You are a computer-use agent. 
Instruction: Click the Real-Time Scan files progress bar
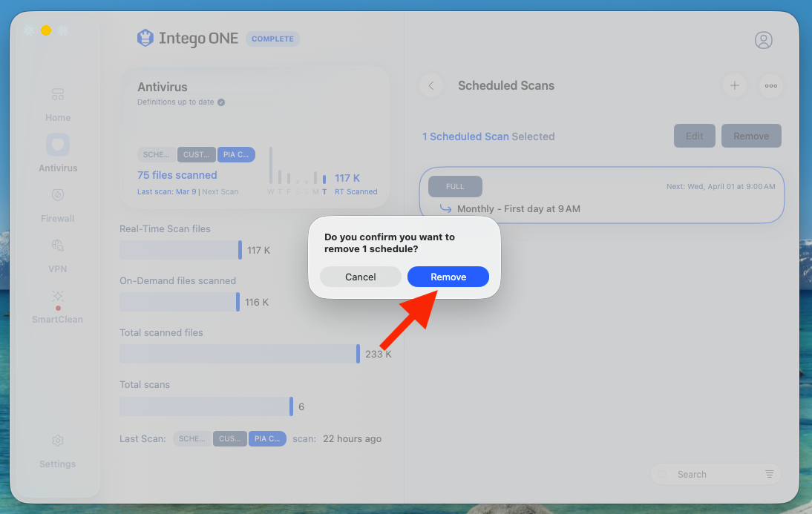180,250
